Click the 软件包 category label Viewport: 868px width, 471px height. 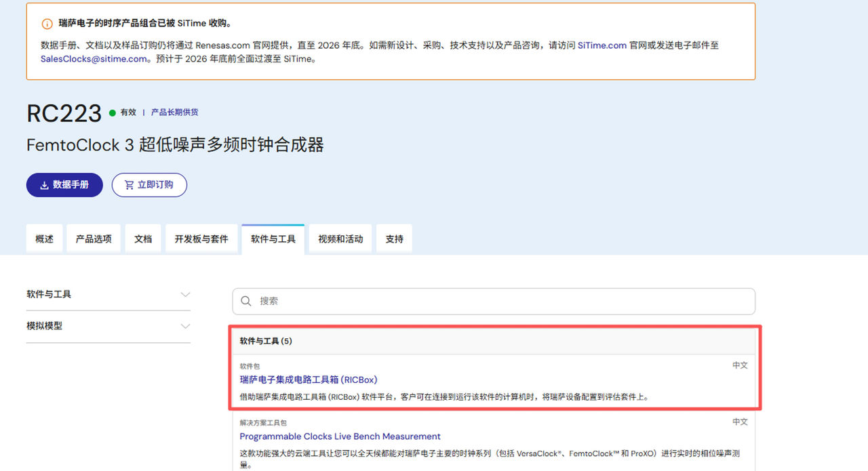250,366
